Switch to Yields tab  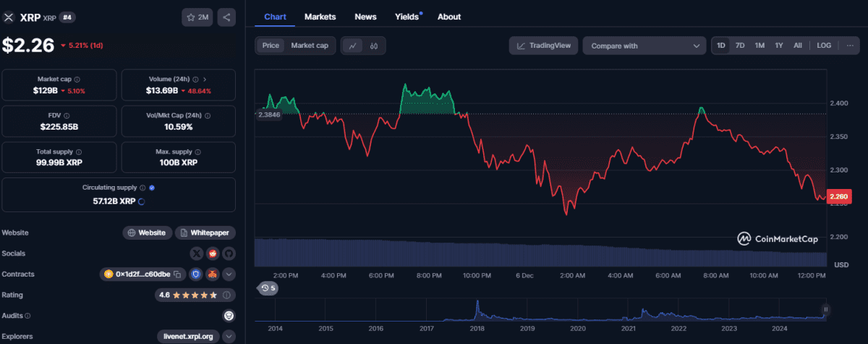tap(409, 17)
